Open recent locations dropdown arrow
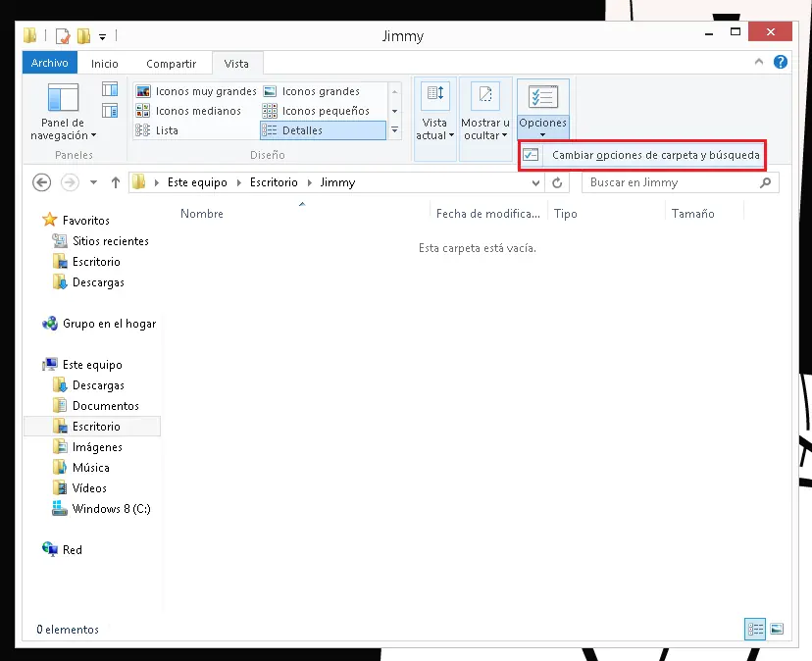The height and width of the screenshot is (661, 812). click(x=94, y=182)
